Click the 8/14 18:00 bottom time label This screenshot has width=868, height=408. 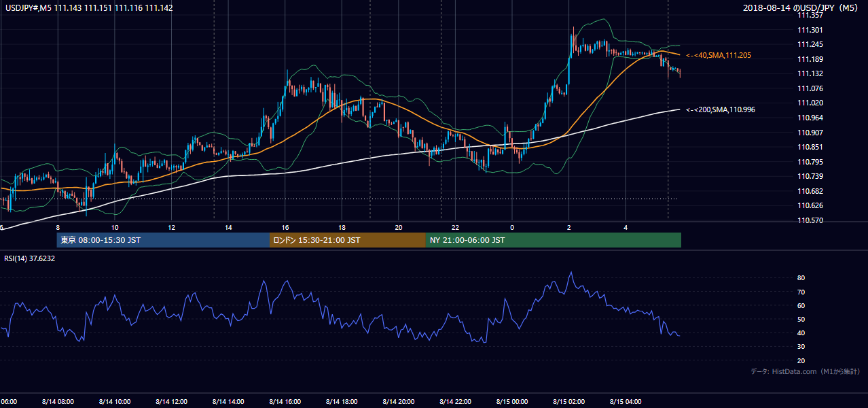point(342,401)
